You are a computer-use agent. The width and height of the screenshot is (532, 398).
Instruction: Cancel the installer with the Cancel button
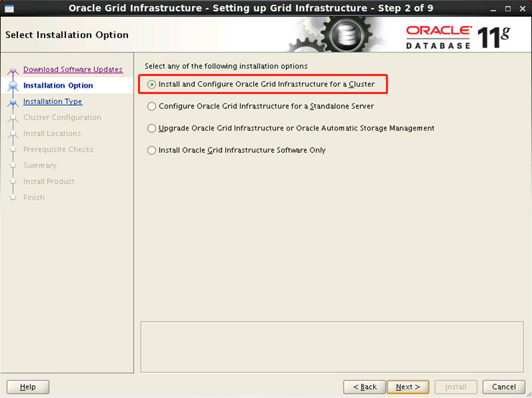(x=504, y=387)
